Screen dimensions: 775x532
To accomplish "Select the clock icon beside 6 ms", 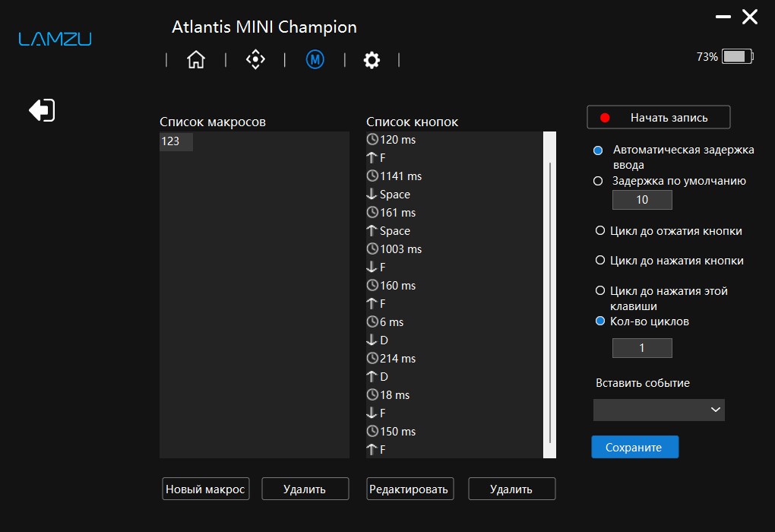I will point(372,322).
